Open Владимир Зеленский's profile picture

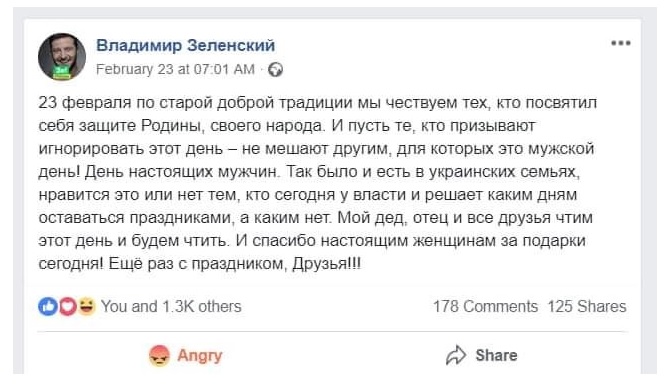[x=62, y=56]
